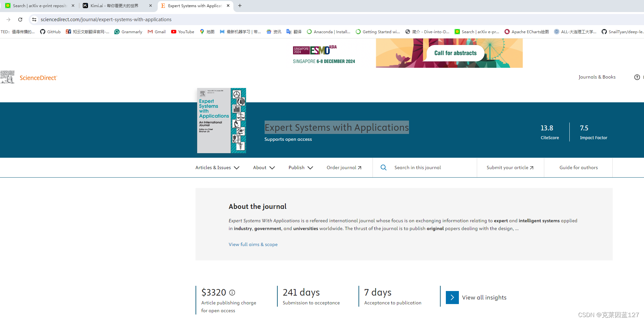Expand the About menu
The height and width of the screenshot is (321, 644).
pos(264,168)
